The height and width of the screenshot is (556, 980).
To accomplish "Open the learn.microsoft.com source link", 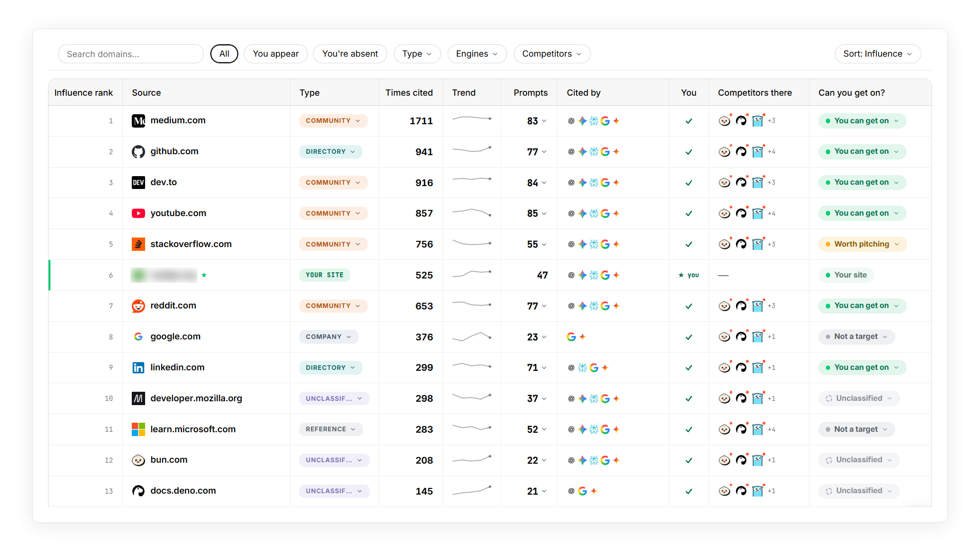I will (x=193, y=429).
